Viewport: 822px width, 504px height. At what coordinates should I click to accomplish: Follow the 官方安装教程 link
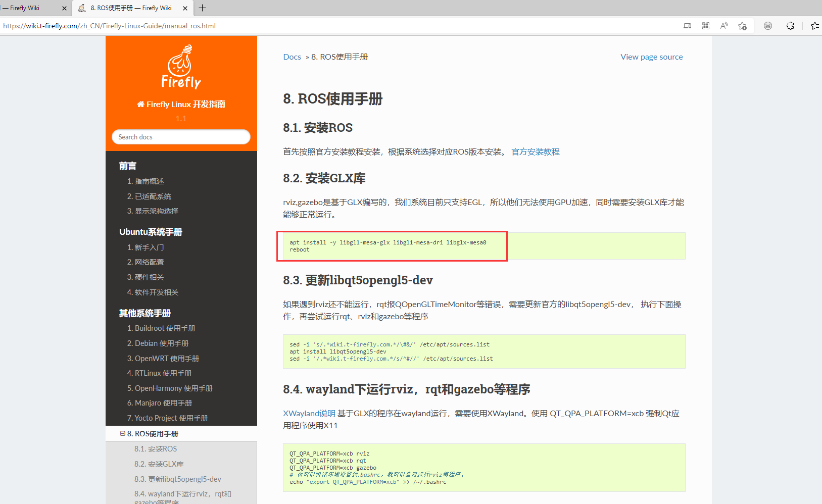tap(536, 152)
